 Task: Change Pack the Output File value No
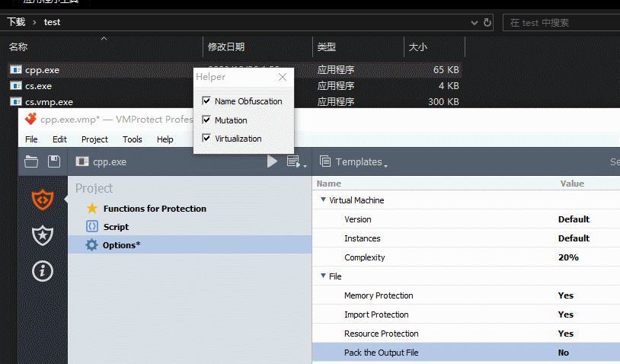tap(564, 353)
